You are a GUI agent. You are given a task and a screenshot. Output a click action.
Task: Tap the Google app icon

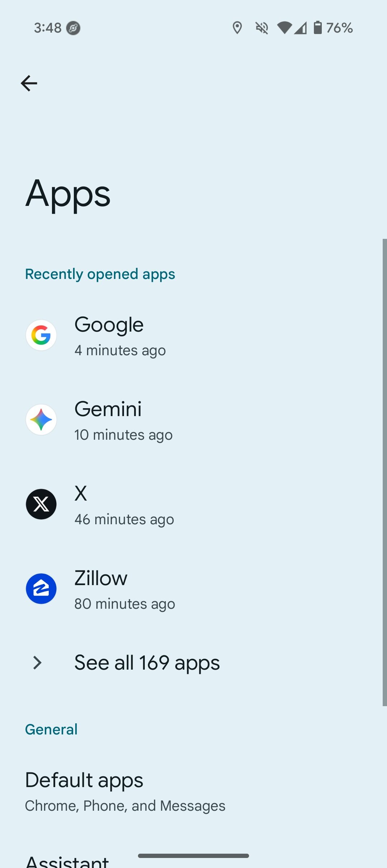pyautogui.click(x=41, y=335)
